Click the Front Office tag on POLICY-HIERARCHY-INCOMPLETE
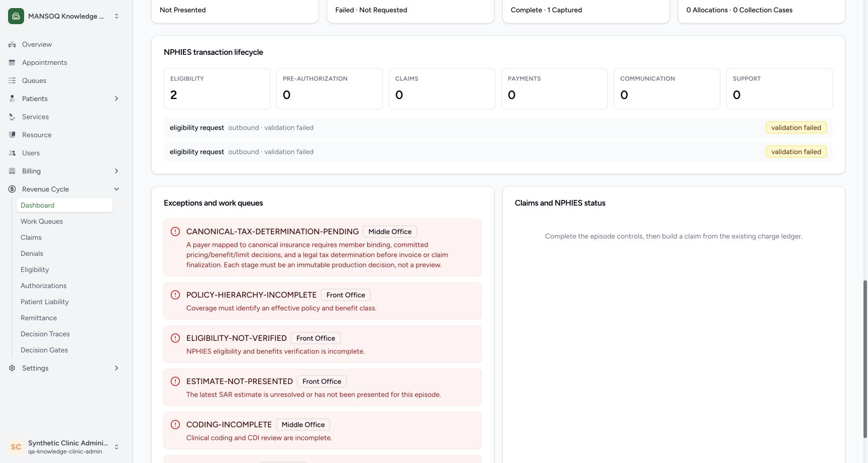 [346, 295]
